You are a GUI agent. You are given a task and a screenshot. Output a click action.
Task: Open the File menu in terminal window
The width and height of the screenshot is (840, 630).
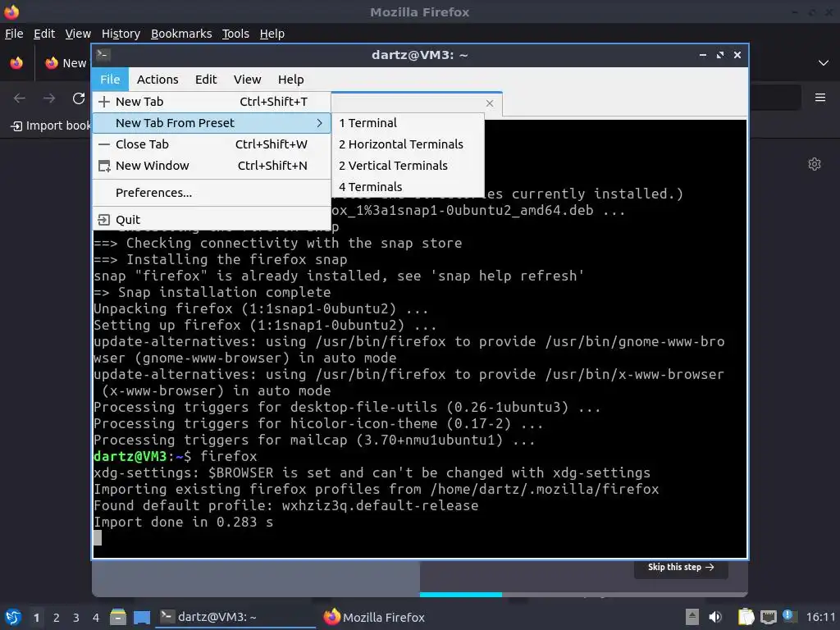pos(110,80)
